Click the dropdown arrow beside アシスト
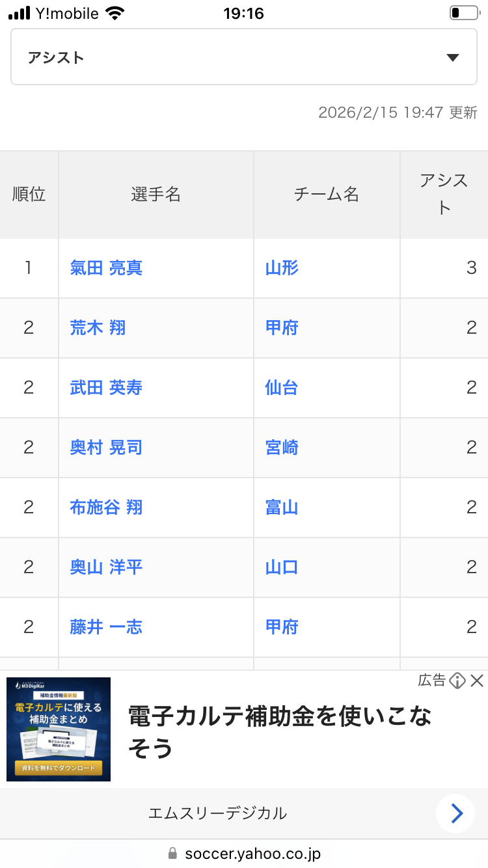This screenshot has height=868, width=488. click(453, 57)
